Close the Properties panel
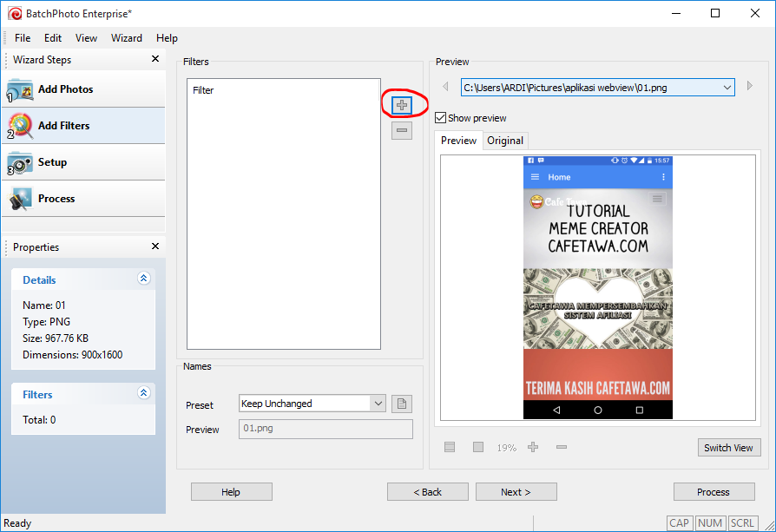The width and height of the screenshot is (776, 532). 155,246
